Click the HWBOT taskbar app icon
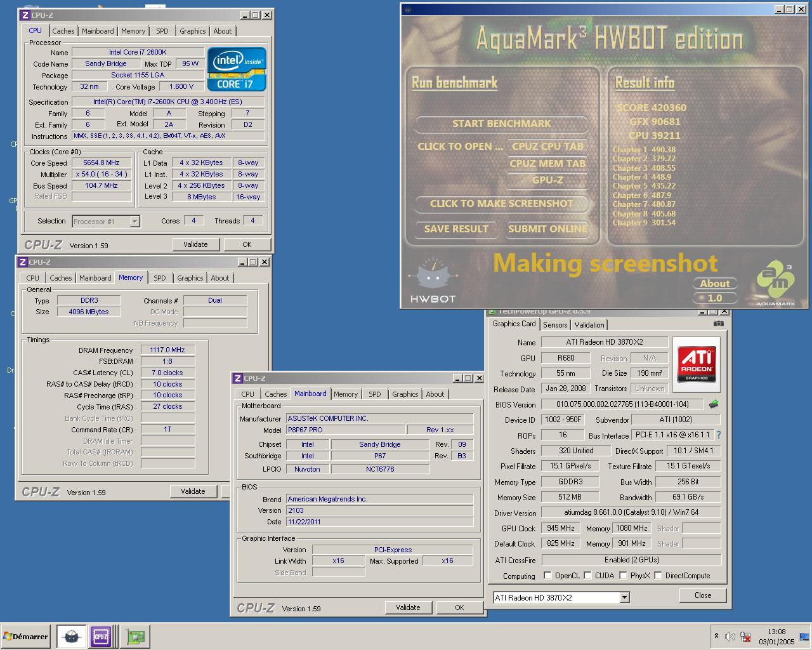Image resolution: width=812 pixels, height=650 pixels. coord(71,636)
